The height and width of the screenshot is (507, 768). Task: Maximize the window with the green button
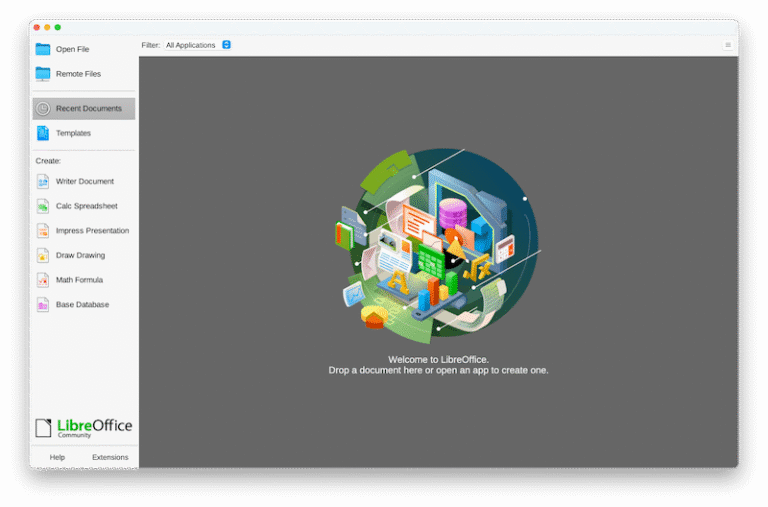pos(58,27)
